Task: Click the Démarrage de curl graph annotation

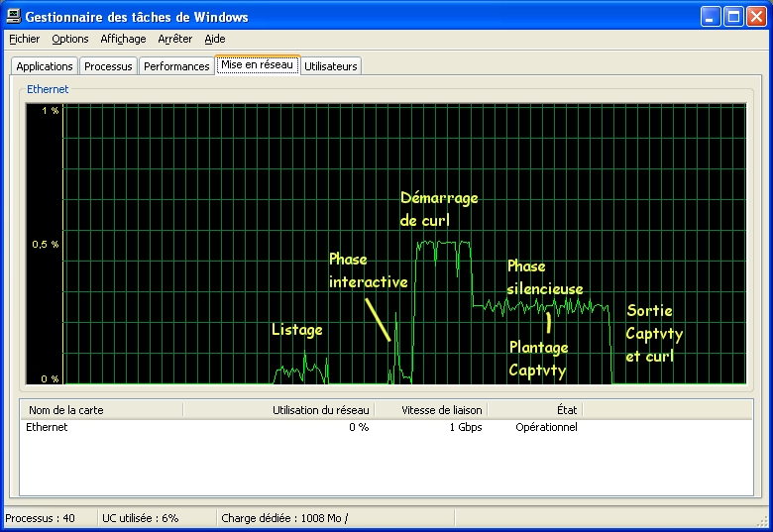Action: [x=438, y=209]
